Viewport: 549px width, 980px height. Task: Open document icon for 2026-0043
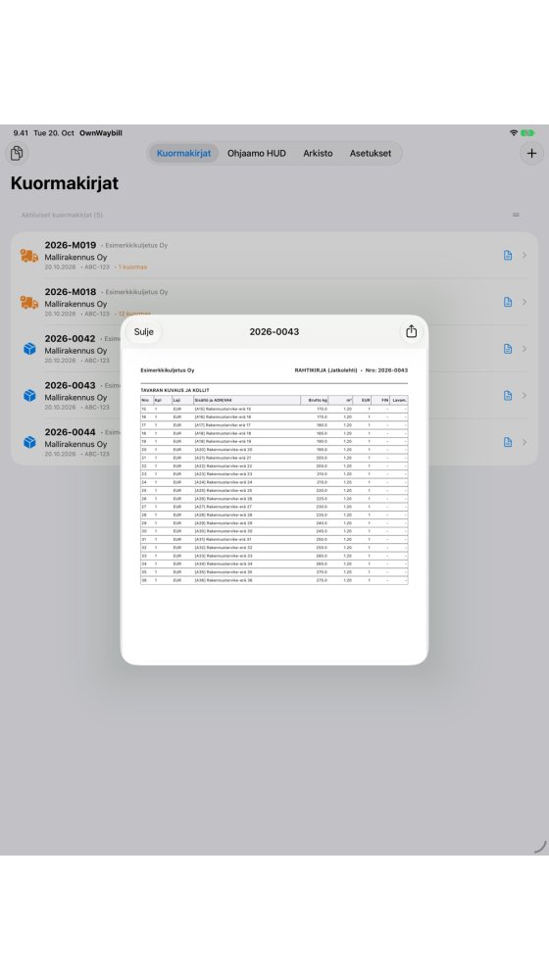(x=508, y=396)
